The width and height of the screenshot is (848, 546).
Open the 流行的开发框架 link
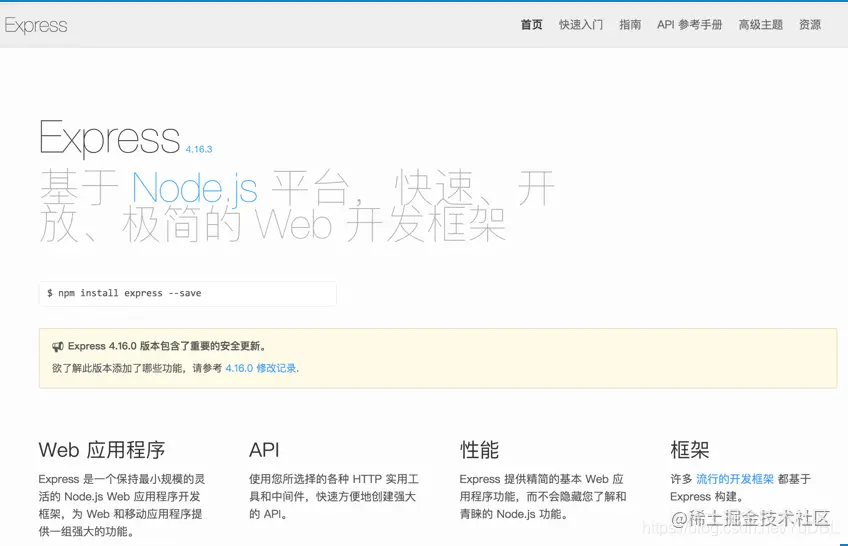(x=734, y=479)
